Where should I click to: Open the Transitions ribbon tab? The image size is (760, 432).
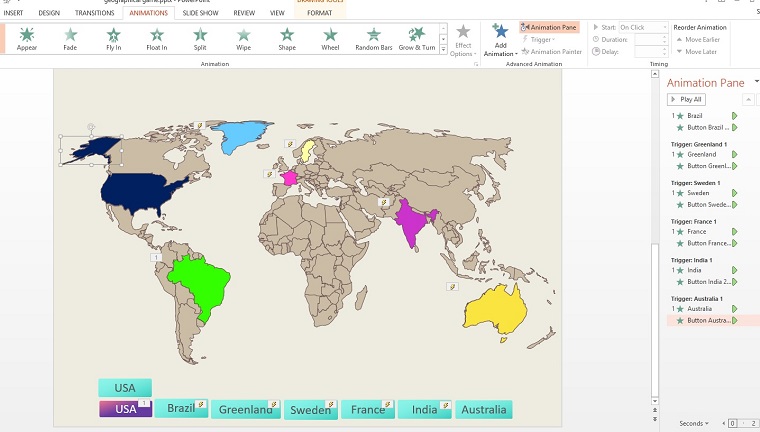94,13
